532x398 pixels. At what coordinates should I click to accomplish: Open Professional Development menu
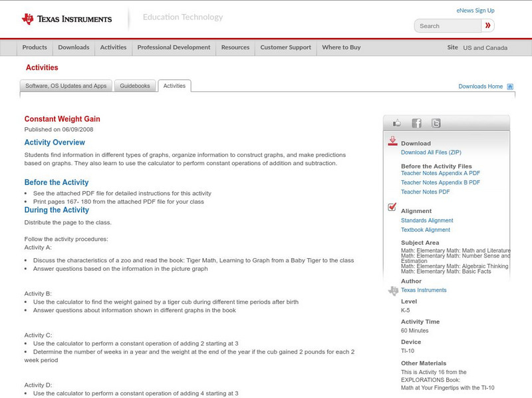point(174,47)
